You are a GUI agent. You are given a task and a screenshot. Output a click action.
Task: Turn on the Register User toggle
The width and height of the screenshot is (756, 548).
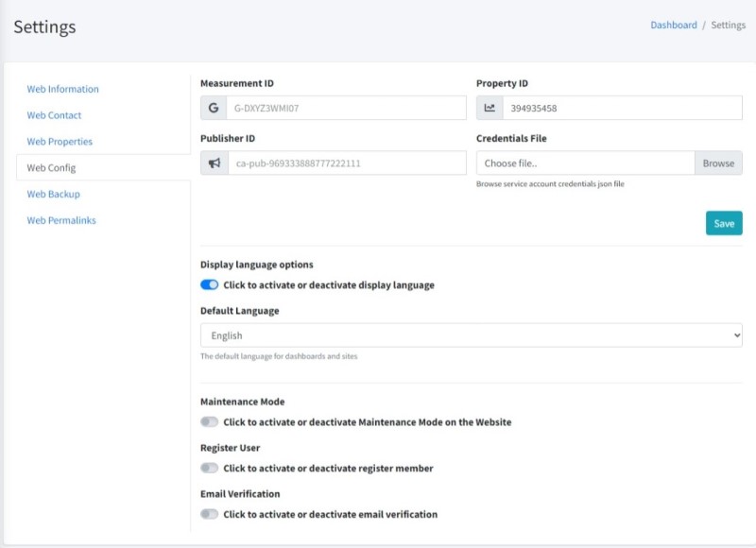pos(210,469)
